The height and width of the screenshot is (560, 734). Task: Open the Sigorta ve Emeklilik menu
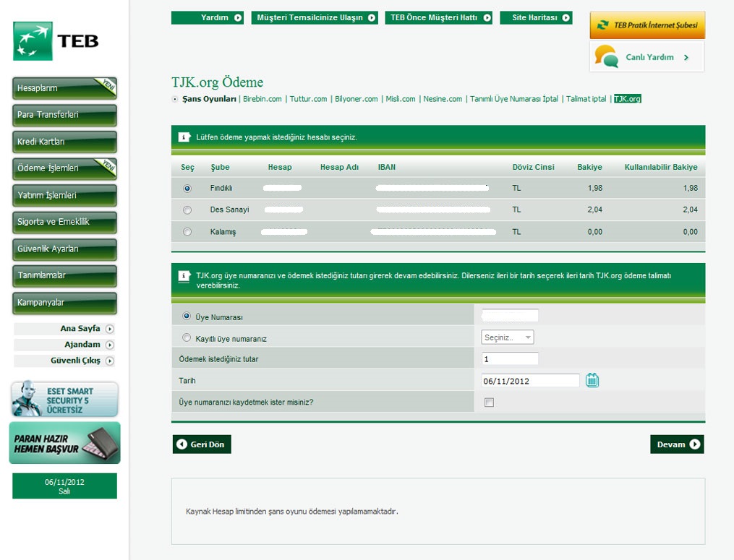tap(64, 223)
